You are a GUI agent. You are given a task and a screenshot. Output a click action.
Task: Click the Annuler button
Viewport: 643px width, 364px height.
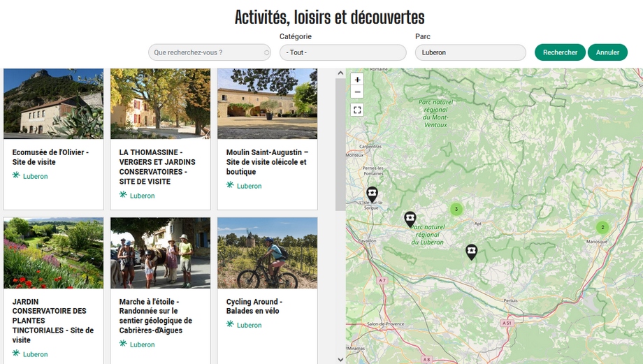(x=607, y=52)
